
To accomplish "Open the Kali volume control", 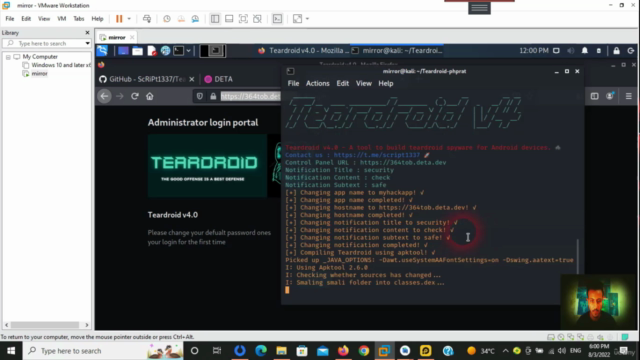I will click(x=571, y=51).
